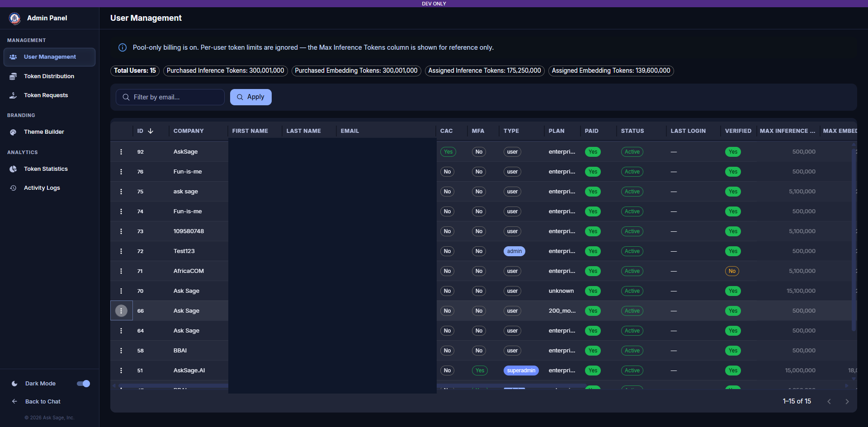868x427 pixels.
Task: Sort by the LAST LOGIN column header
Action: [688, 131]
